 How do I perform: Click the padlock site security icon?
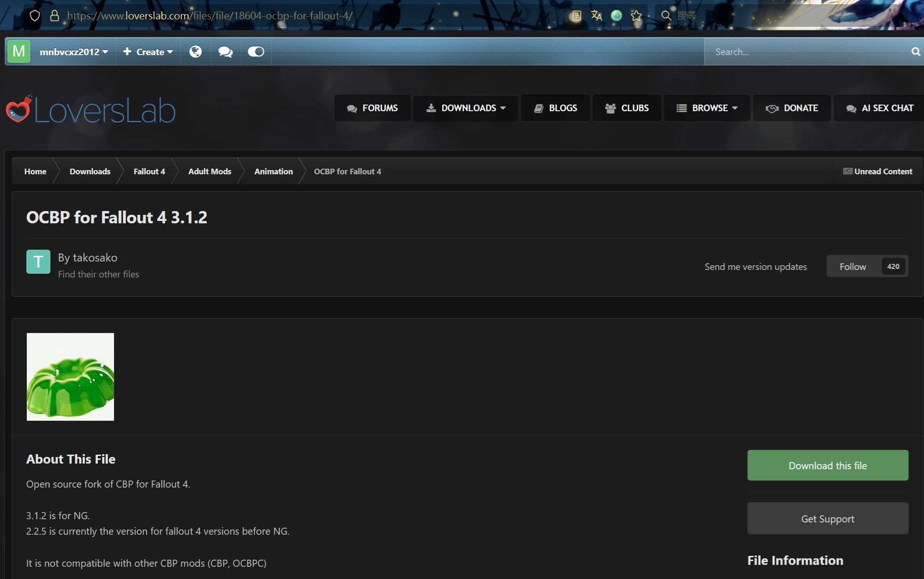pos(55,16)
